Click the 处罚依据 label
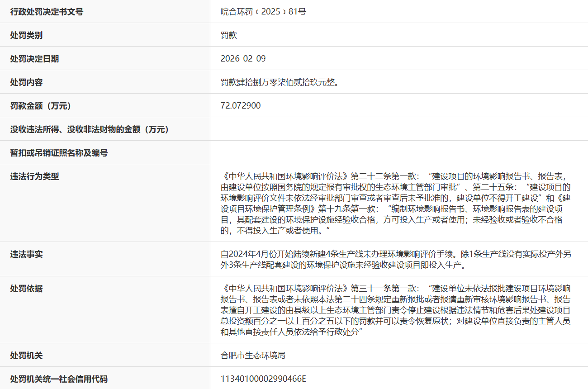 (x=26, y=289)
